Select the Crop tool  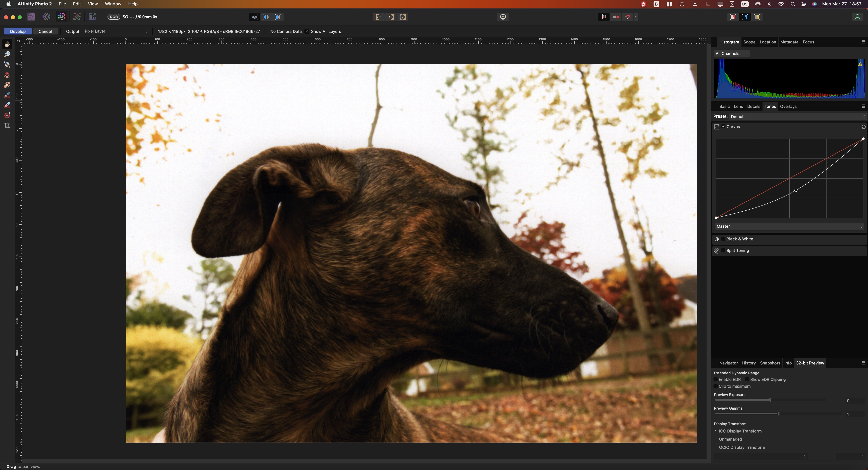click(x=7, y=126)
